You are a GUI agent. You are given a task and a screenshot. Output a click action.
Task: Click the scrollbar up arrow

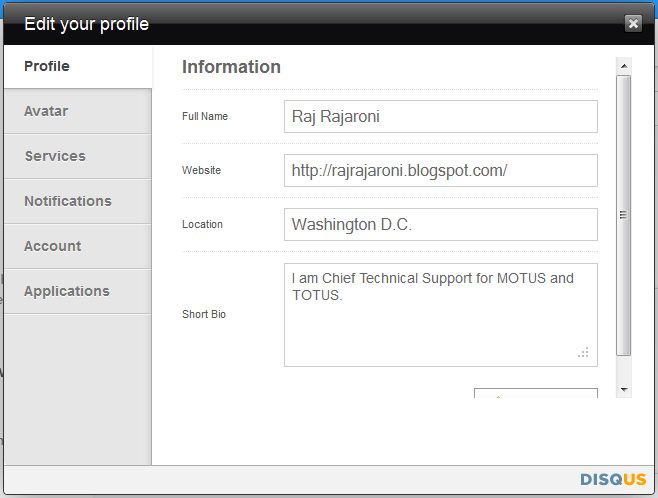pos(624,66)
